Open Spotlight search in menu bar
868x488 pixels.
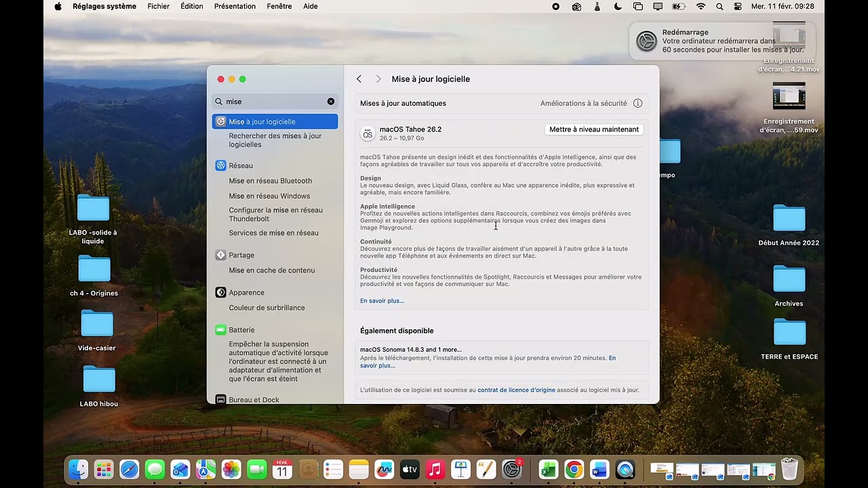tap(719, 6)
